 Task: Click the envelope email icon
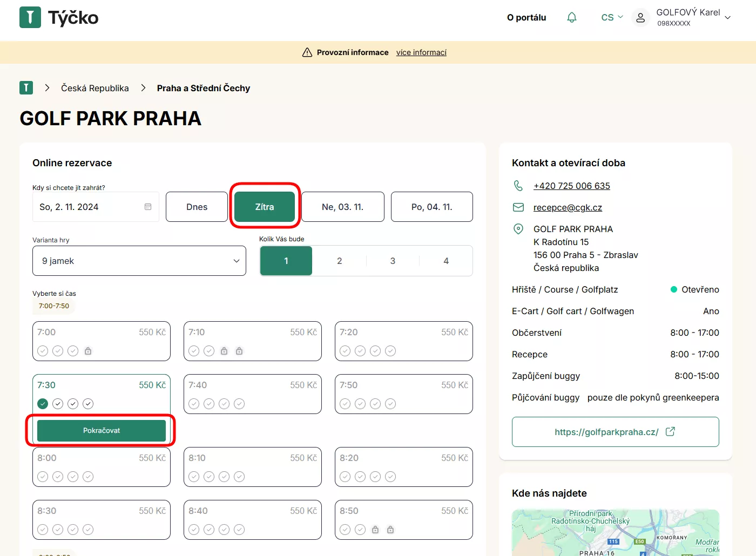518,207
